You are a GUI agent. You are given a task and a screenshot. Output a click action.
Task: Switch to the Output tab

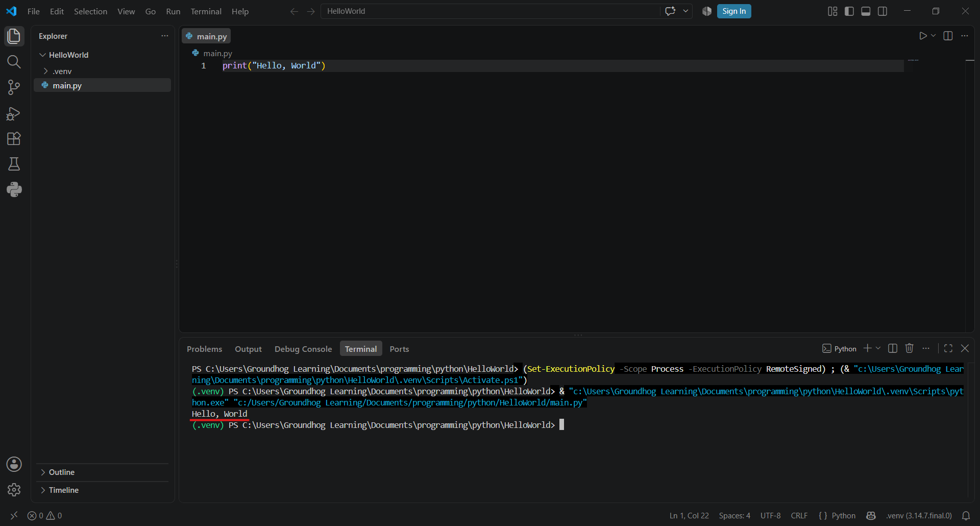pyautogui.click(x=248, y=349)
